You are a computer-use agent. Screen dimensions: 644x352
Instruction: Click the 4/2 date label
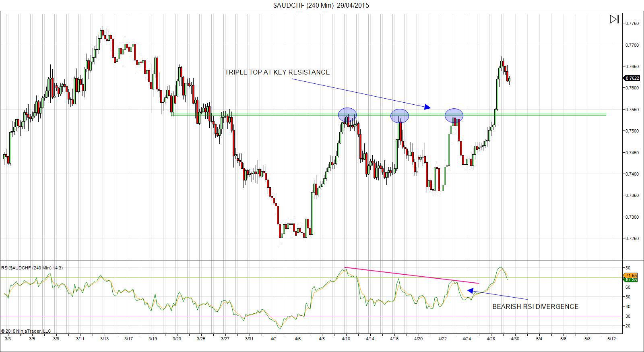coord(274,339)
